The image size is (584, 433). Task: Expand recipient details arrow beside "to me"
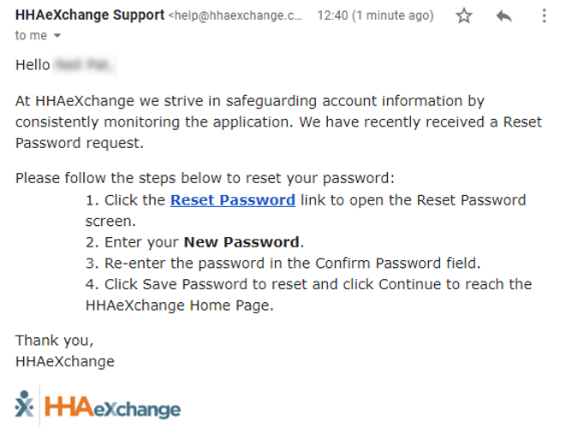pyautogui.click(x=57, y=36)
